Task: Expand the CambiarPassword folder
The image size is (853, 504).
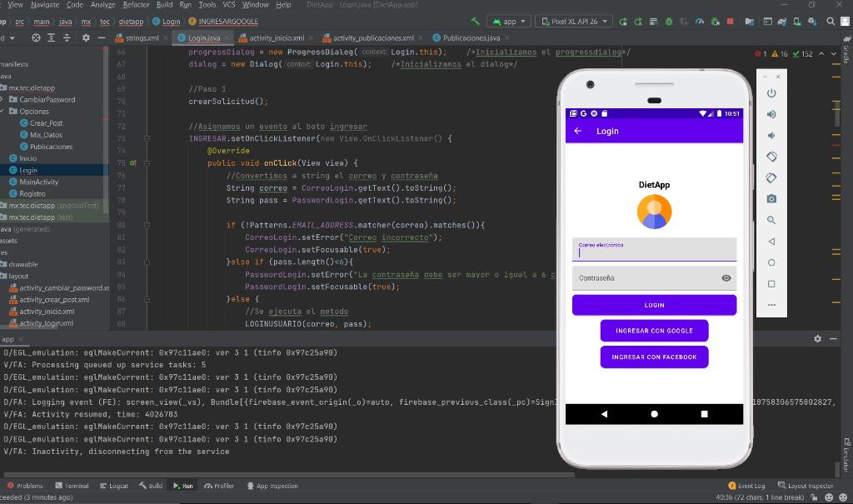Action: 2,100
